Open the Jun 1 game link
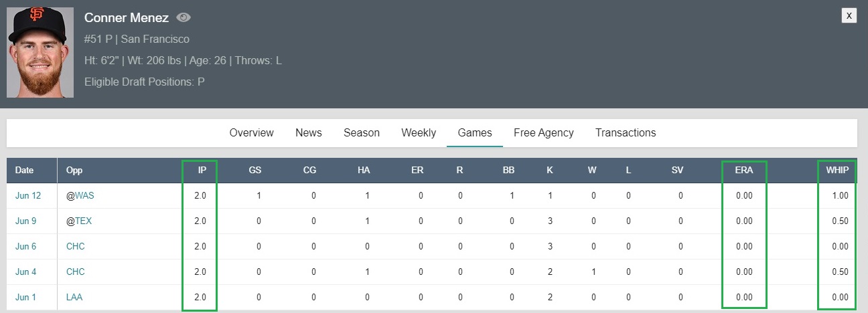Image resolution: width=868 pixels, height=313 pixels. point(26,298)
